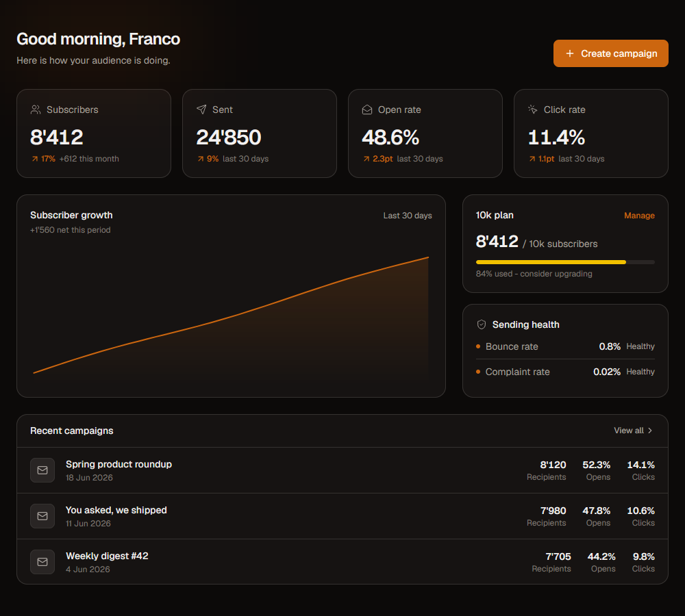Image resolution: width=685 pixels, height=616 pixels.
Task: Click the 7'705 Recipients value
Action: 558,556
